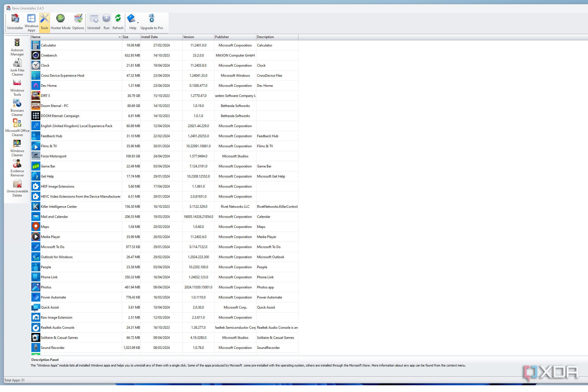Select the Raw Image Extension row
The image size is (588, 392).
(164, 318)
